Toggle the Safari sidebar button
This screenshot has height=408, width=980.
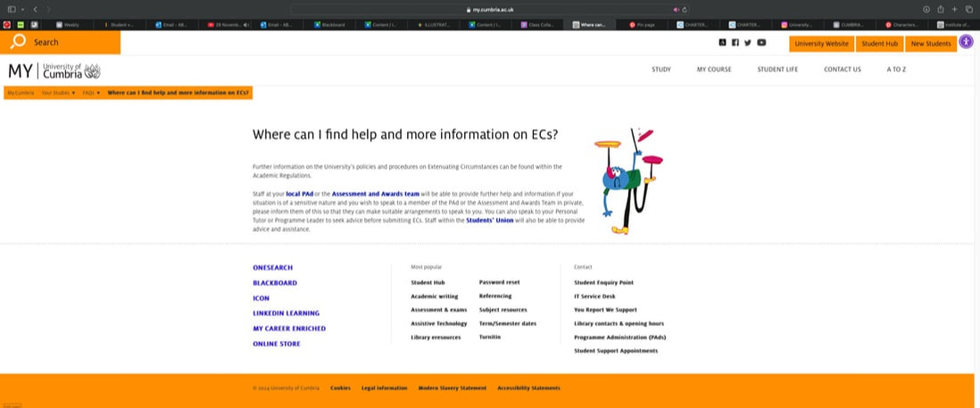click(12, 9)
